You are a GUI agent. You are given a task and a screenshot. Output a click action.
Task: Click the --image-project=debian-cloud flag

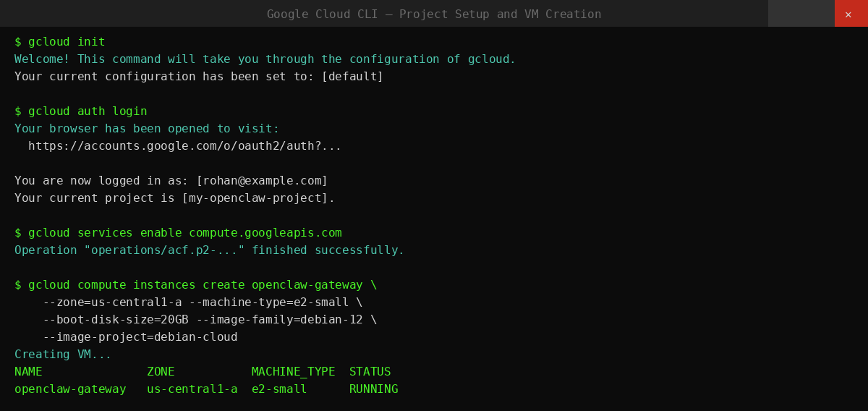pyautogui.click(x=140, y=337)
